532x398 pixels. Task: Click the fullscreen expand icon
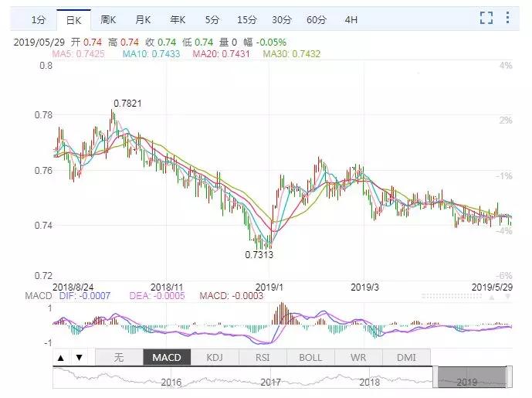pyautogui.click(x=486, y=19)
